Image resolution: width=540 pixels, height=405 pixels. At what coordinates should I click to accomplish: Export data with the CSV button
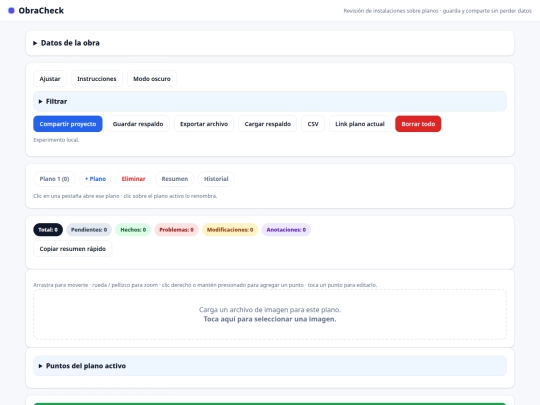pos(313,124)
